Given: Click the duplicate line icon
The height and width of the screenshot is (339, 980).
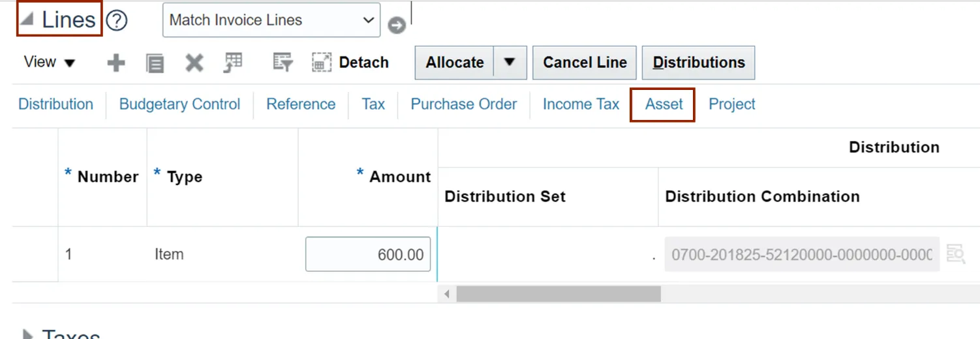Looking at the screenshot, I should (155, 63).
